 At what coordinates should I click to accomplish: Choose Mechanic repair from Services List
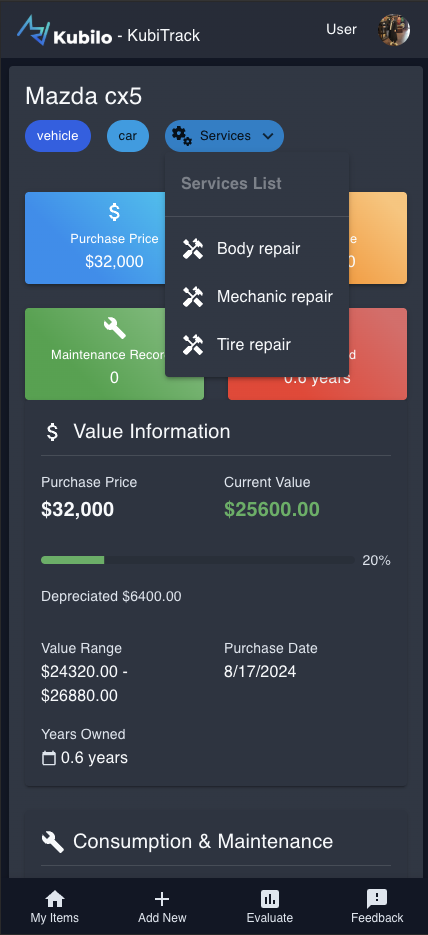point(257,296)
